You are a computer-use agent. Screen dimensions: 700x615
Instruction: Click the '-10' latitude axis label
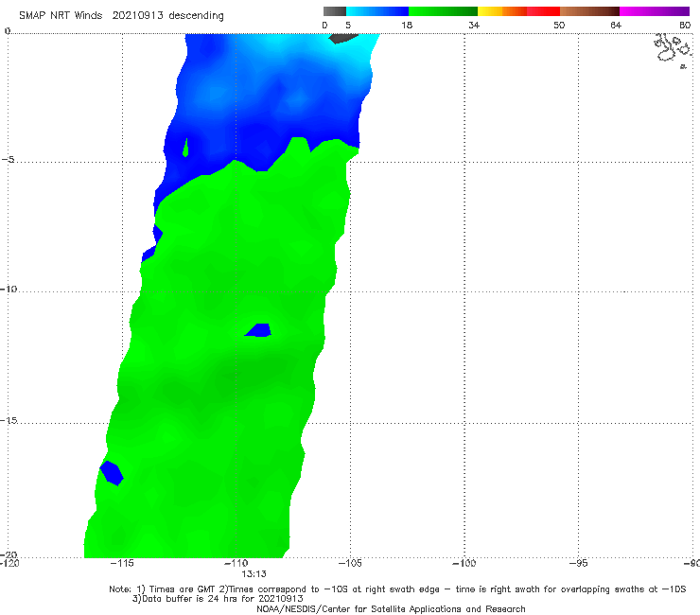9,289
